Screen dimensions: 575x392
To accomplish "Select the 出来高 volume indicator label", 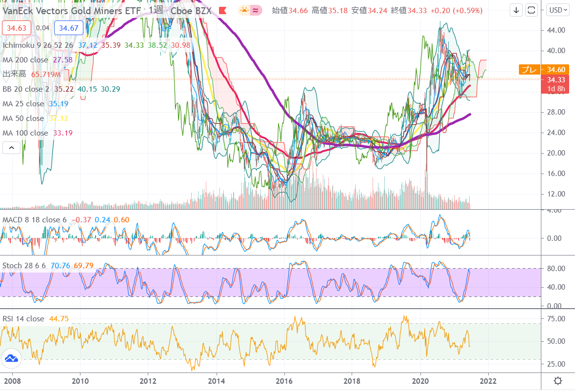I will click(x=14, y=74).
